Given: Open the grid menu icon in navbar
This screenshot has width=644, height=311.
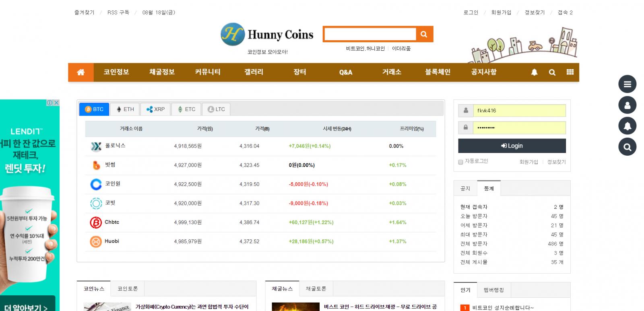Looking at the screenshot, I should coord(570,72).
